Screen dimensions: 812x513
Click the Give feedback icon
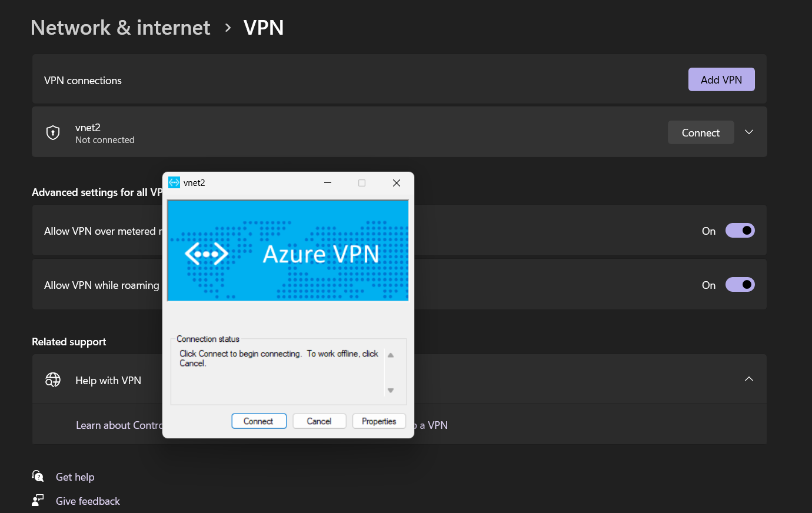(37, 499)
